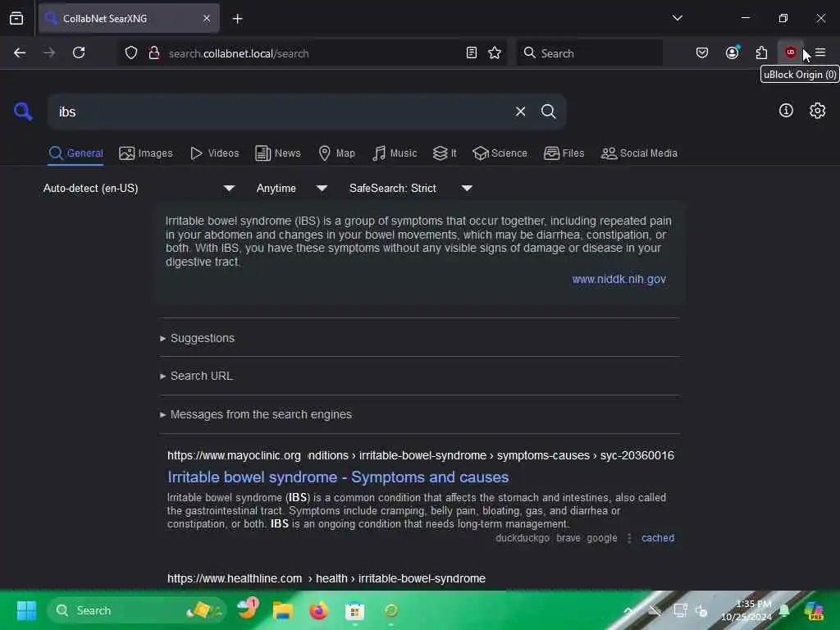This screenshot has height=630, width=840.
Task: Click the SearXNG magnifier logo
Action: pyautogui.click(x=23, y=112)
